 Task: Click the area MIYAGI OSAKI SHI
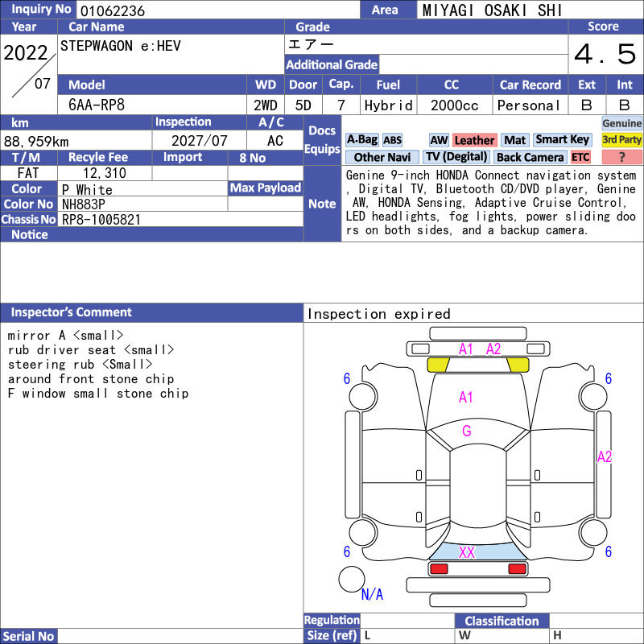(492, 10)
